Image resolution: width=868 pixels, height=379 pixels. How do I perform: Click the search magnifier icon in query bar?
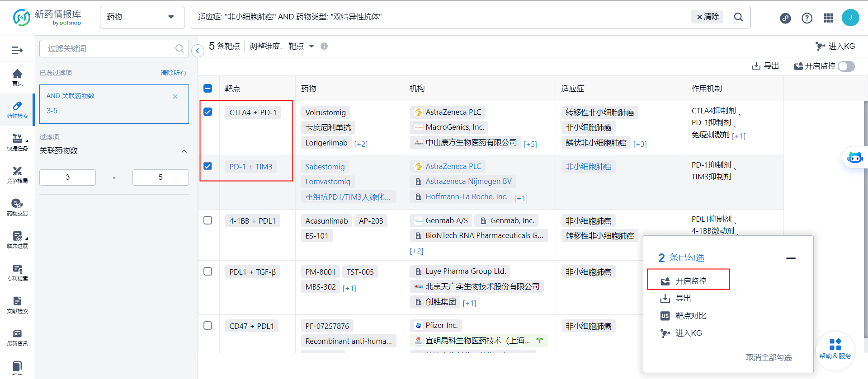[738, 17]
